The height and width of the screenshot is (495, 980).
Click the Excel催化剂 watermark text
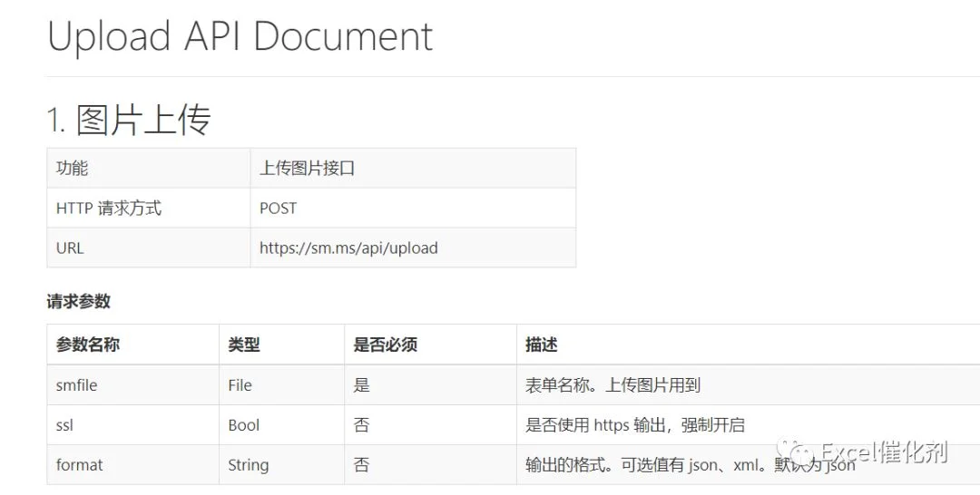[884, 452]
